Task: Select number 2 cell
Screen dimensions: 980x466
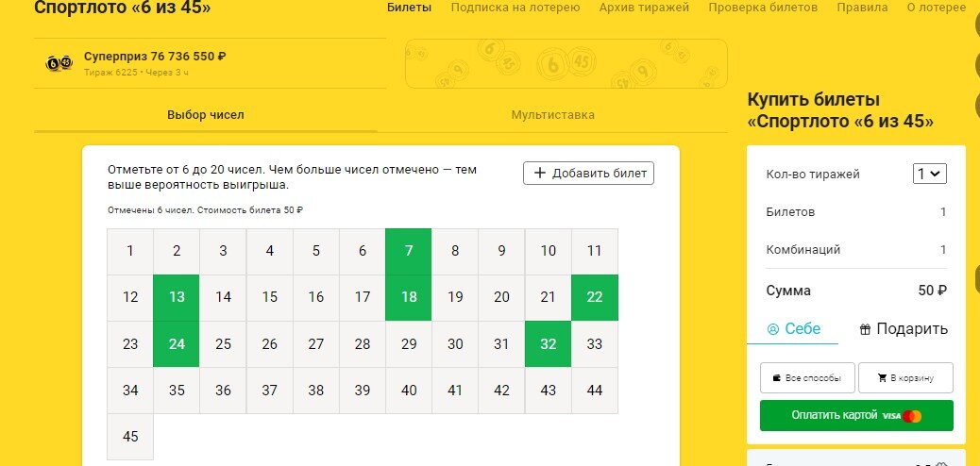Action: [x=177, y=251]
